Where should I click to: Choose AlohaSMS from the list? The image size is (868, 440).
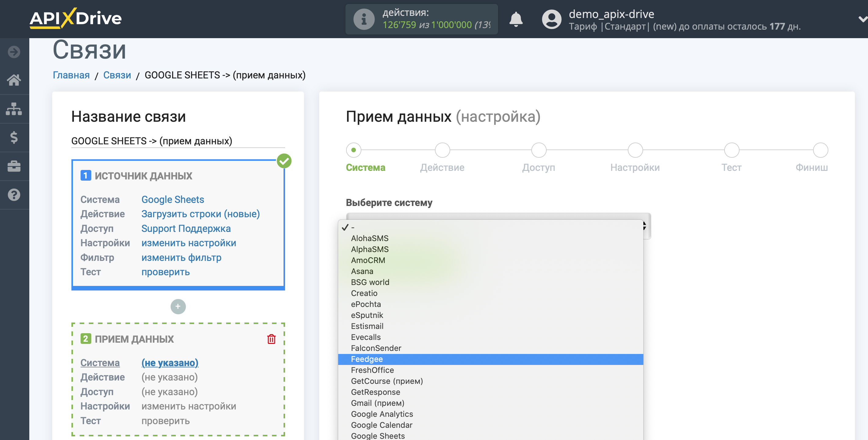click(x=490, y=238)
